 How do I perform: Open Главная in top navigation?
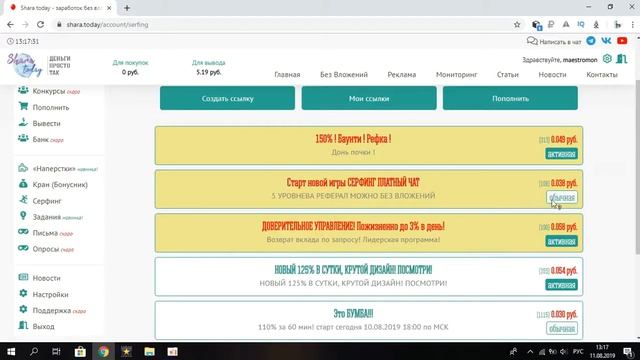(287, 75)
